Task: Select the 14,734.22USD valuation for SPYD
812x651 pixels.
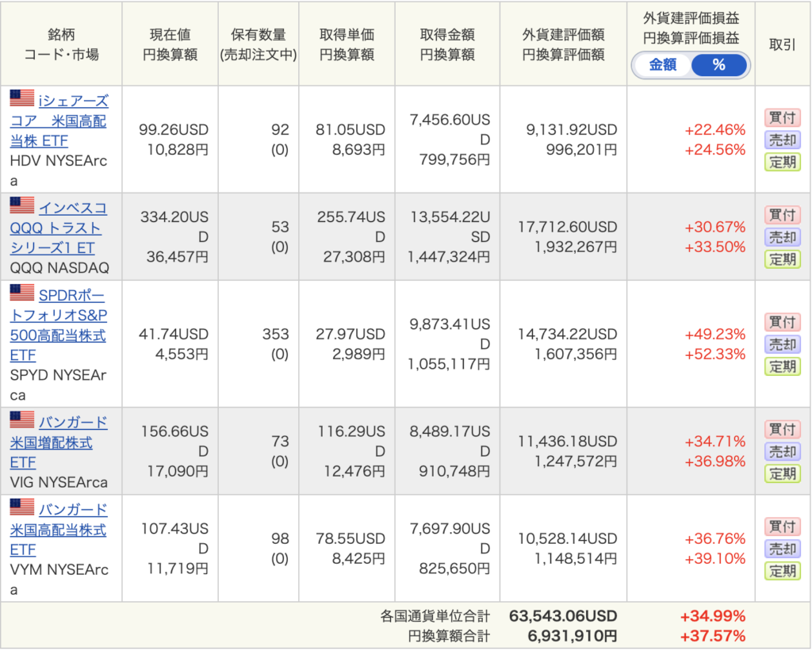Action: tap(568, 334)
